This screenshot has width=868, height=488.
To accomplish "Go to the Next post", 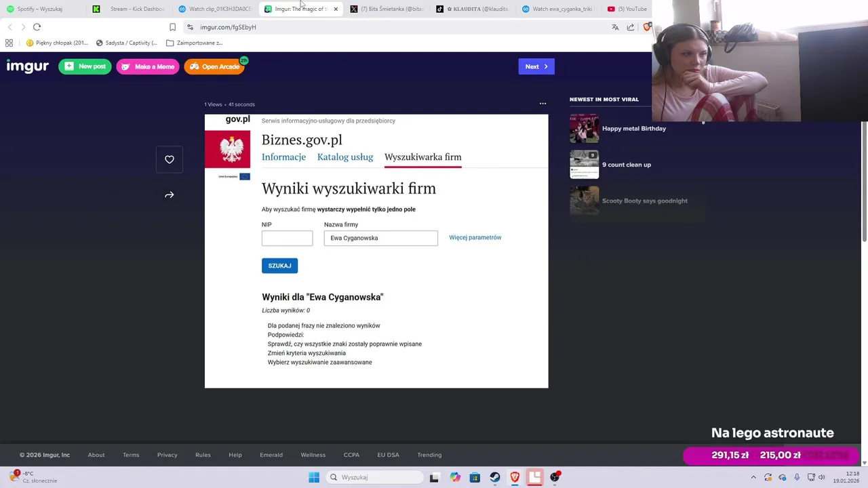I will tap(536, 66).
